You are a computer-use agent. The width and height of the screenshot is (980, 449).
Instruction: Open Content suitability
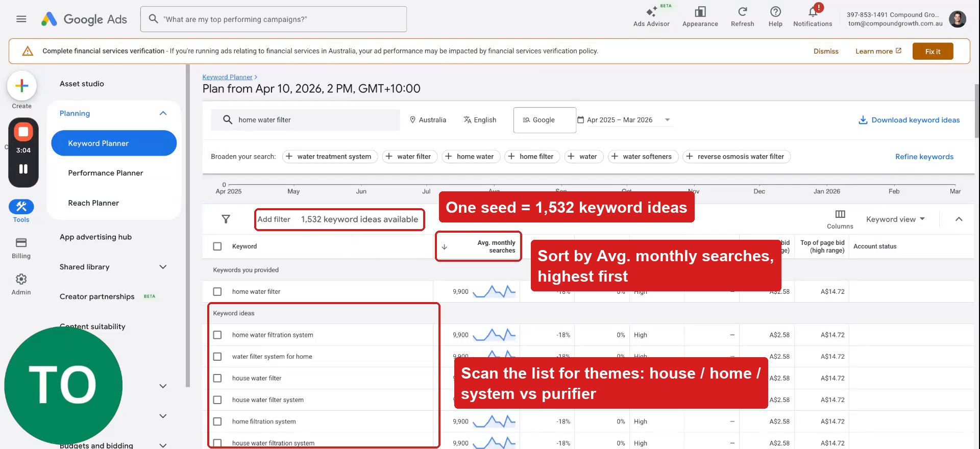[x=92, y=327]
